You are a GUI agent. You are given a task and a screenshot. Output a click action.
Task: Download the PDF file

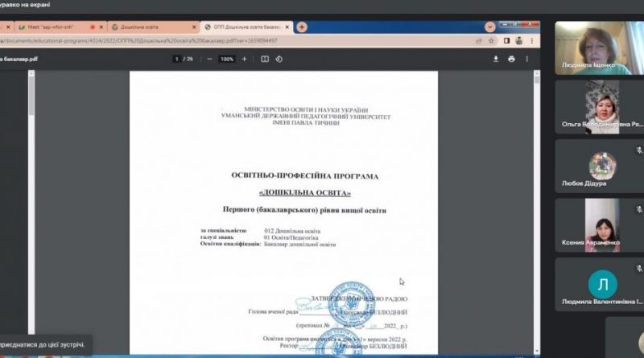click(x=496, y=59)
